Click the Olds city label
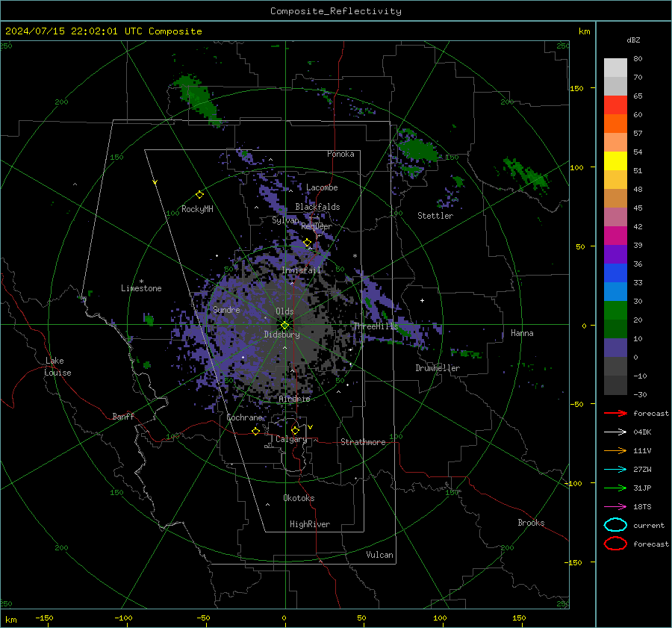The image size is (672, 628). pos(284,311)
